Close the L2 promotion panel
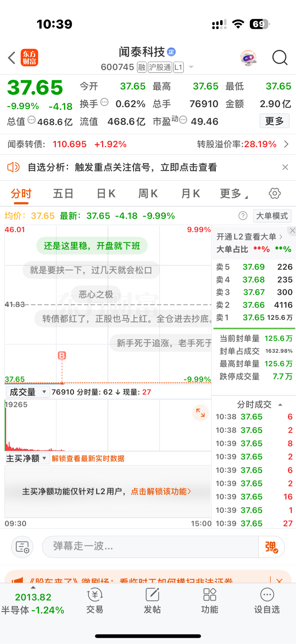This screenshot has width=296, height=644. point(293,231)
